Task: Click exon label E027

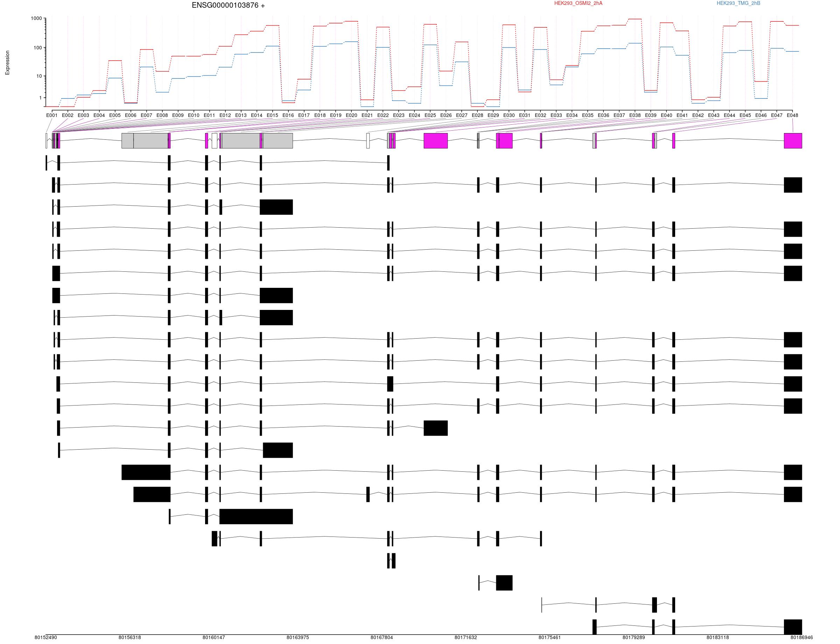Action: click(x=462, y=115)
